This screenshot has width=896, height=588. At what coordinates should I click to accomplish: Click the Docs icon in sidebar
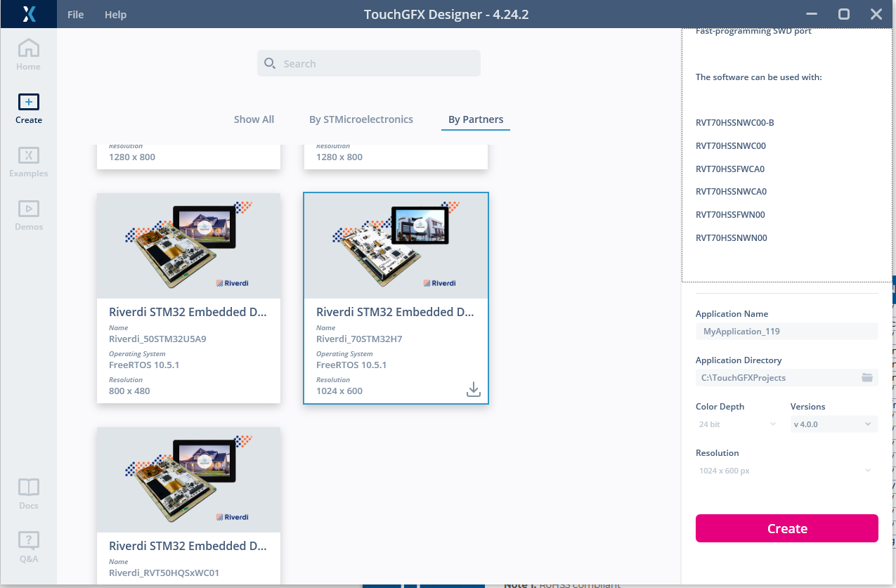(28, 486)
